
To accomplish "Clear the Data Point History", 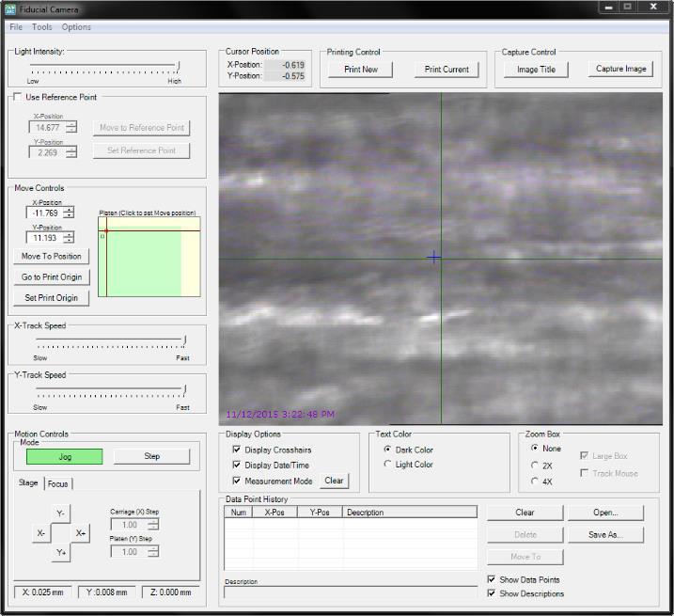I will [525, 513].
